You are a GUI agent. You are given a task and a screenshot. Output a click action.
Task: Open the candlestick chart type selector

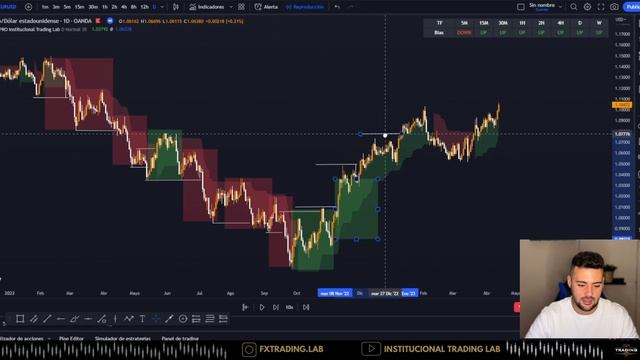tap(176, 7)
